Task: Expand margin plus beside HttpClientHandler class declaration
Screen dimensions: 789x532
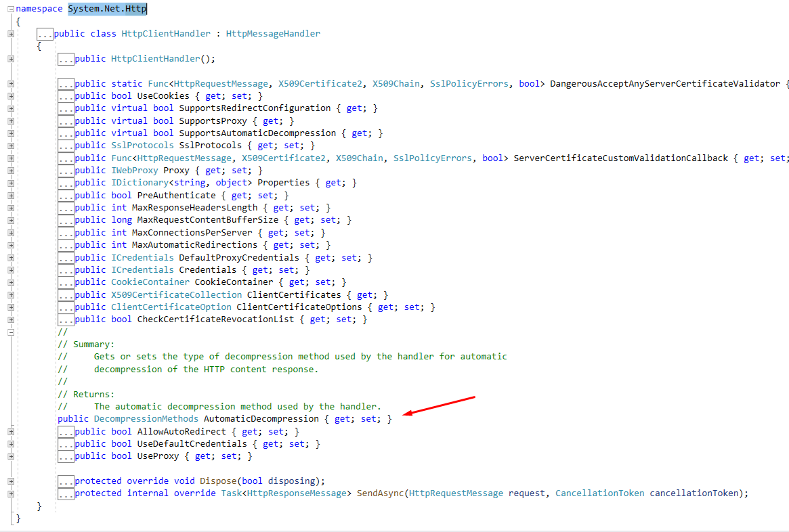Action: [x=11, y=34]
